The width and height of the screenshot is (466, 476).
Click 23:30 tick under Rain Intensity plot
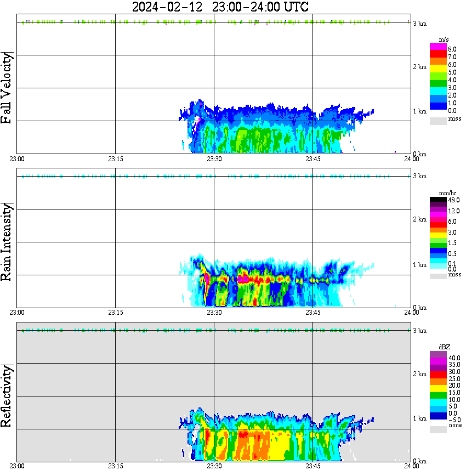[214, 313]
